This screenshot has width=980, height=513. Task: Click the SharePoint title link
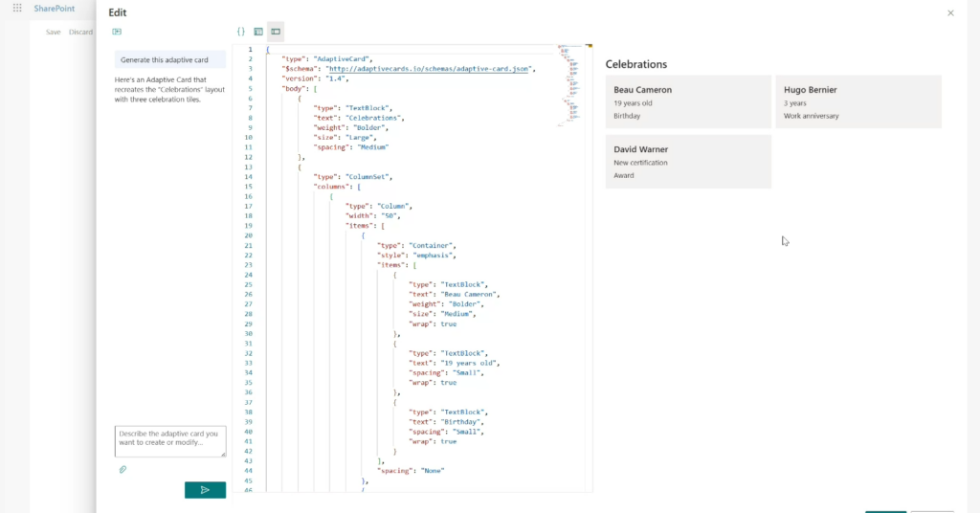[x=55, y=8]
